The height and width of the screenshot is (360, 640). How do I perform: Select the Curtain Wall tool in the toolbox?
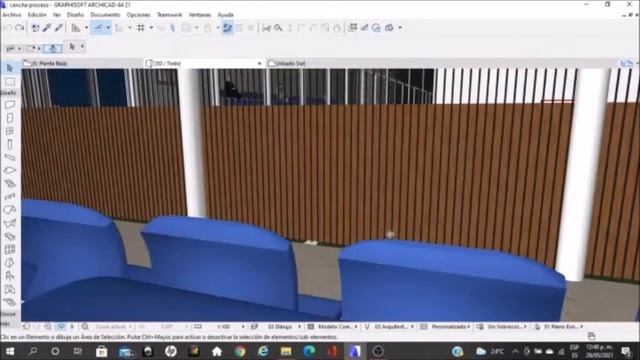10,249
